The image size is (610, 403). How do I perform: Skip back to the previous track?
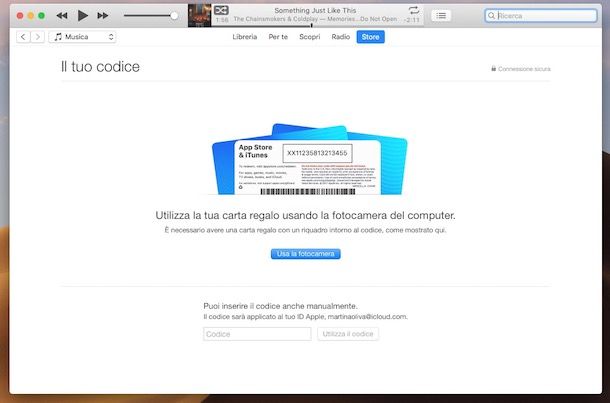pos(62,16)
